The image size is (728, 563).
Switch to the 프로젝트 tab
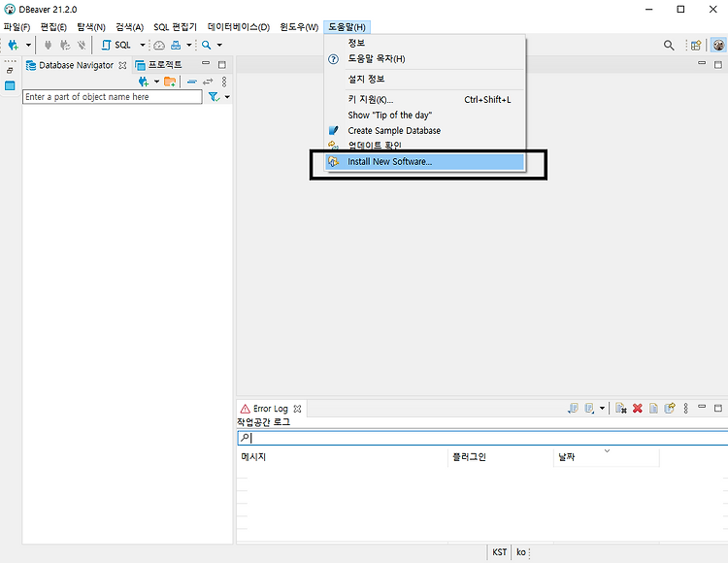pyautogui.click(x=159, y=65)
